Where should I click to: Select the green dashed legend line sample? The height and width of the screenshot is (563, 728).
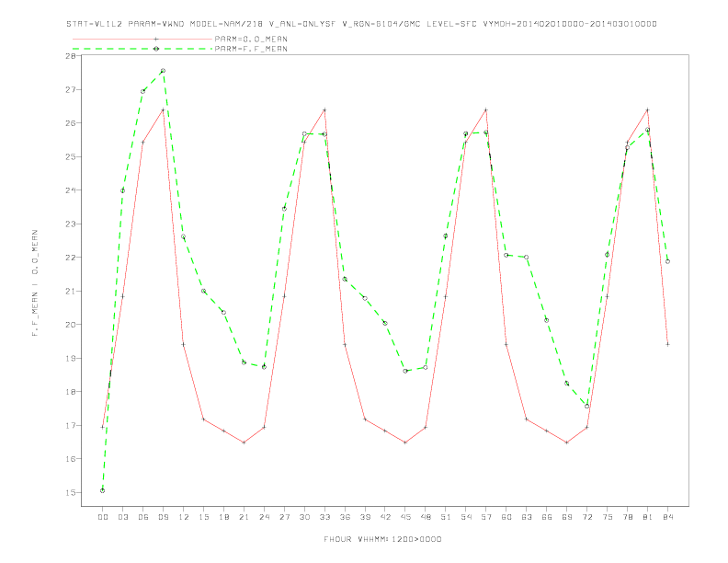coord(142,49)
